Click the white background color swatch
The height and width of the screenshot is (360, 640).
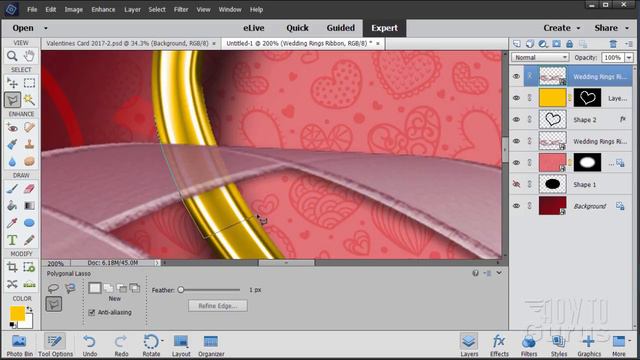pyautogui.click(x=27, y=322)
